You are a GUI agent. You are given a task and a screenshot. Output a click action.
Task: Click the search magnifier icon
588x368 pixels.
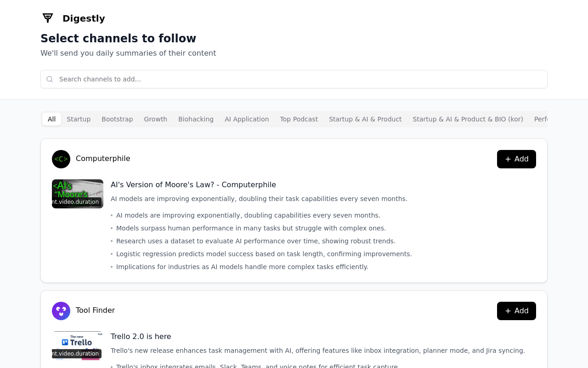(x=50, y=79)
